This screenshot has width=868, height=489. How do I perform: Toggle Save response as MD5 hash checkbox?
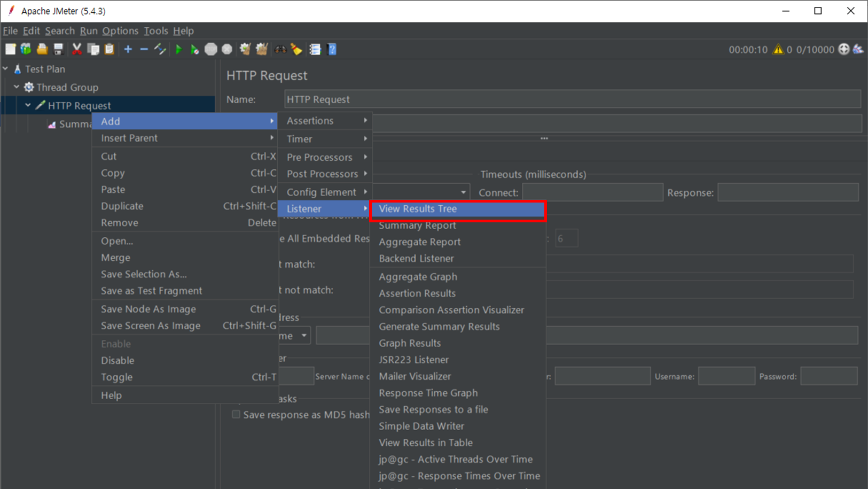click(236, 414)
